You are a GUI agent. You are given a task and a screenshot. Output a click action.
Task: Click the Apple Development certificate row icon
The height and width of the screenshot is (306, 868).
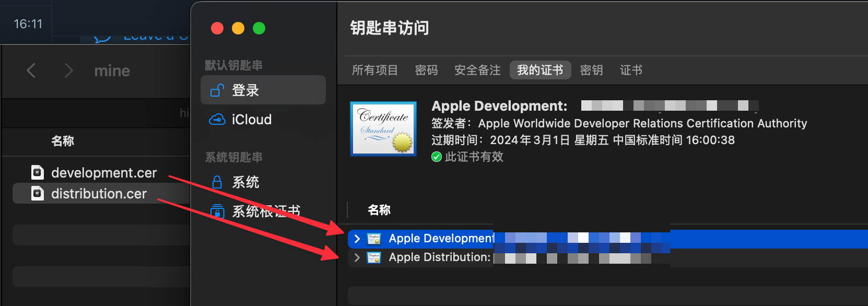click(374, 239)
